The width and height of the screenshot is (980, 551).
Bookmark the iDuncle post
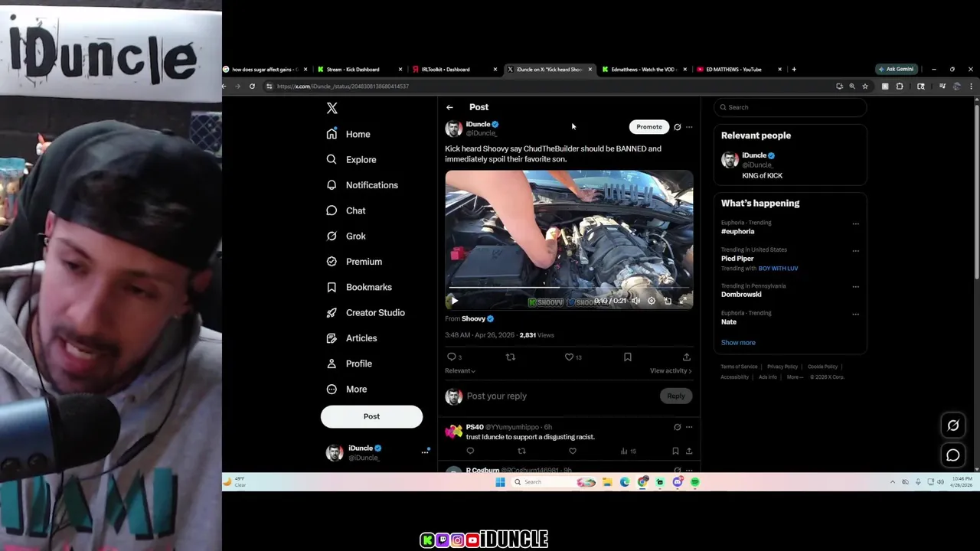627,357
